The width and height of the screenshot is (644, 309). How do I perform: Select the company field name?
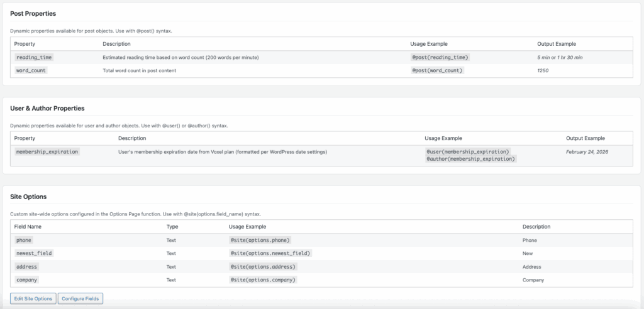point(26,279)
